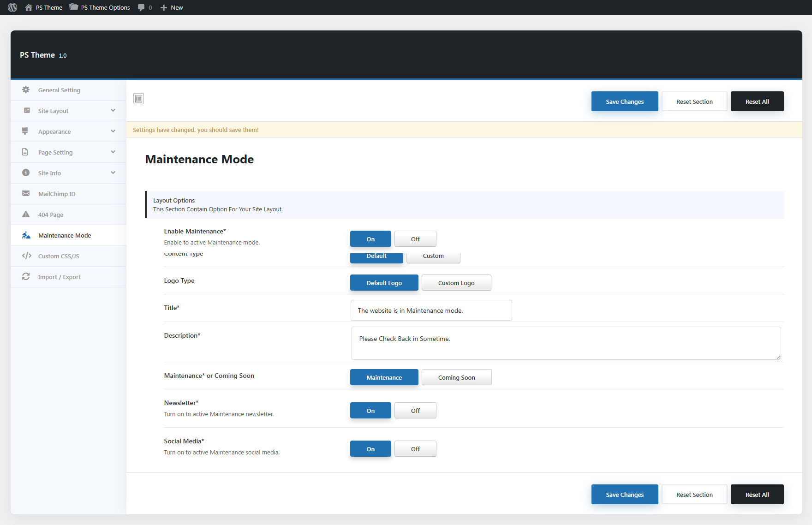
Task: Click into the Title text field
Action: pos(431,310)
